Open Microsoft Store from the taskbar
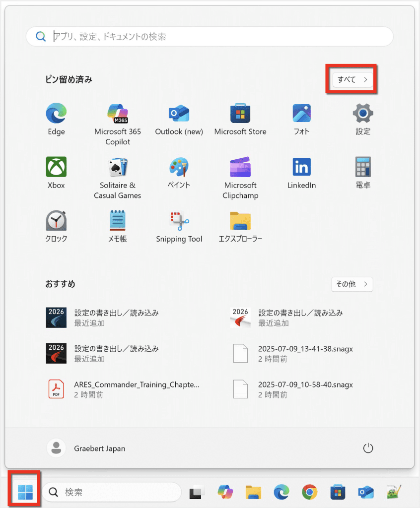 coord(338,492)
